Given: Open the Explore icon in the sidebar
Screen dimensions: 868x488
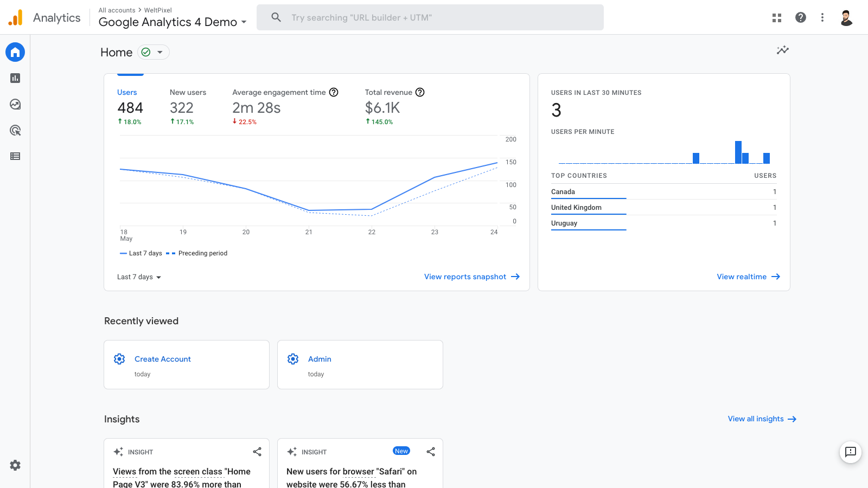Looking at the screenshot, I should pos(15,104).
